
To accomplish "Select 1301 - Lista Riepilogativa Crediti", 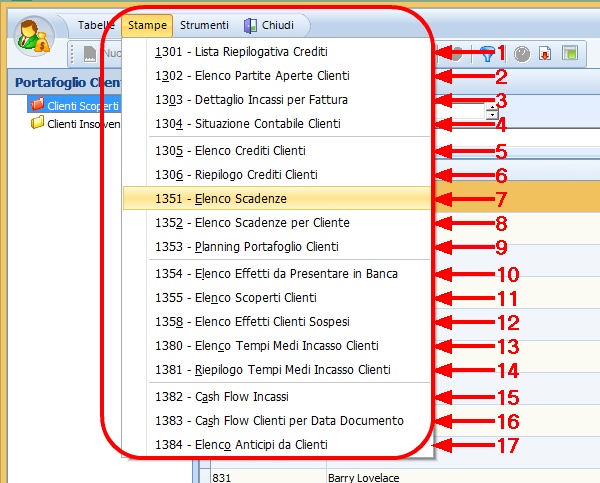I will (x=241, y=50).
